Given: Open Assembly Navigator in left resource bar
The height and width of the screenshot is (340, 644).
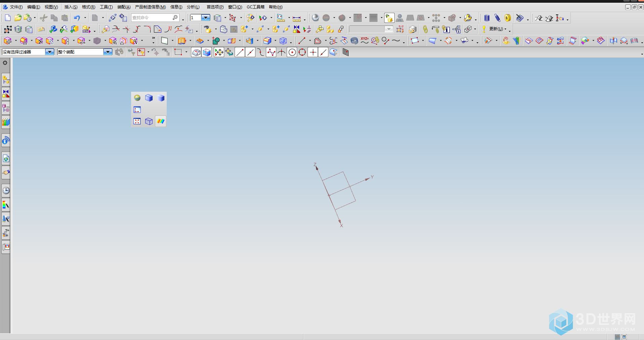Looking at the screenshot, I should point(6,80).
